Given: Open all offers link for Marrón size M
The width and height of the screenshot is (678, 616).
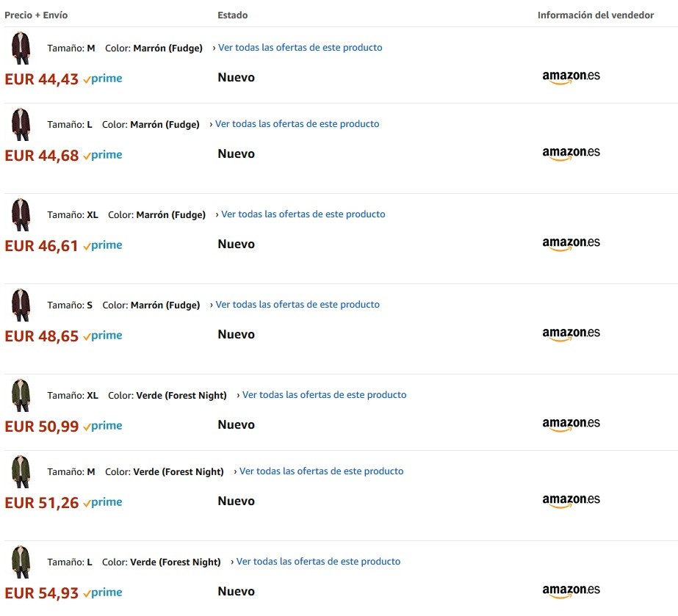Looking at the screenshot, I should [x=300, y=48].
